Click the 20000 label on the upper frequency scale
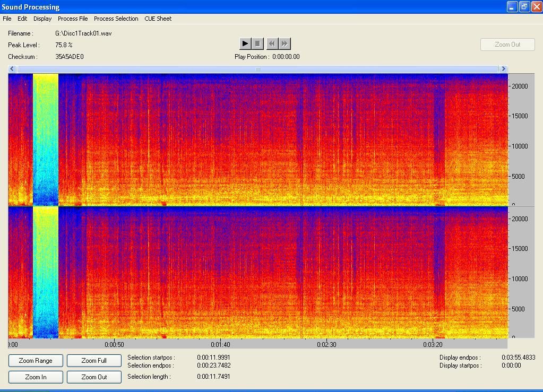The image size is (543, 392). click(520, 86)
